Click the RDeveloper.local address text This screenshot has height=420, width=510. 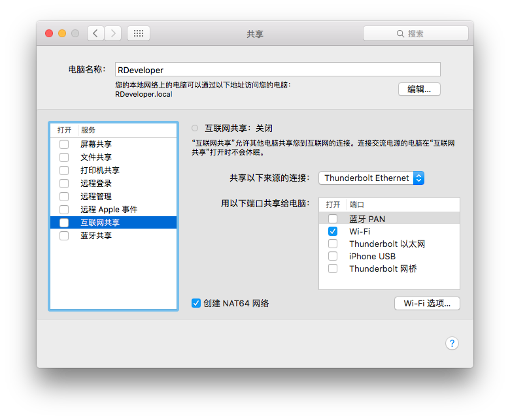coord(144,94)
